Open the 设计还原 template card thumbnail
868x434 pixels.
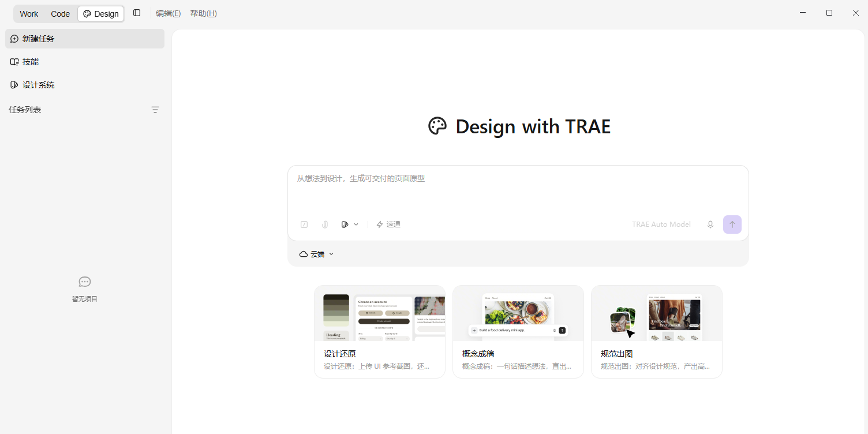point(380,313)
